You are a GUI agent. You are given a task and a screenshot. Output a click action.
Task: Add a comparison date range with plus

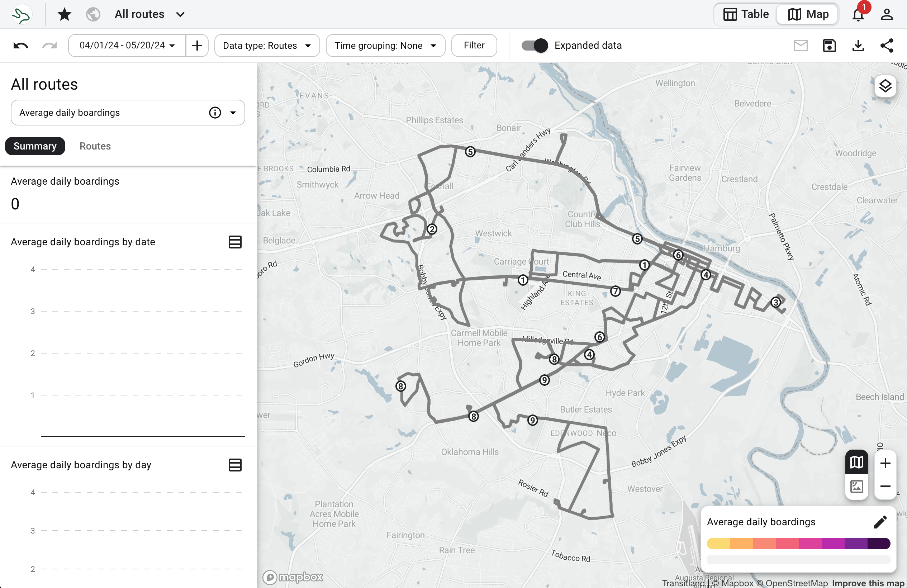(197, 45)
